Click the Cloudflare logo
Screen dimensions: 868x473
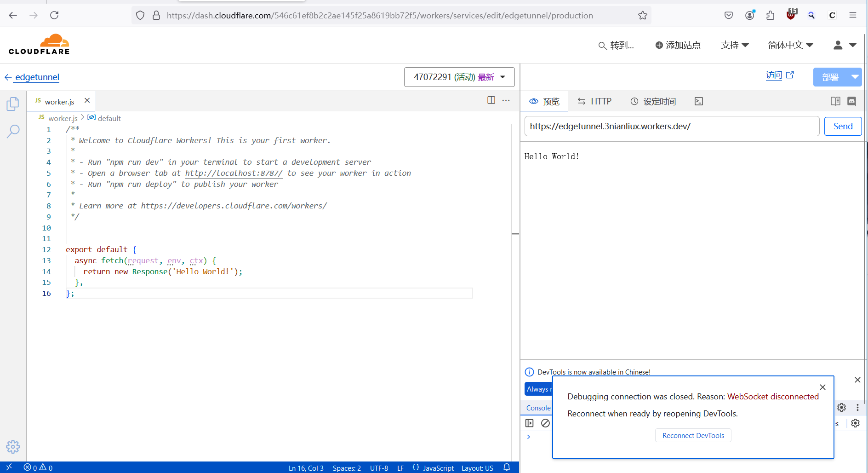pos(39,44)
